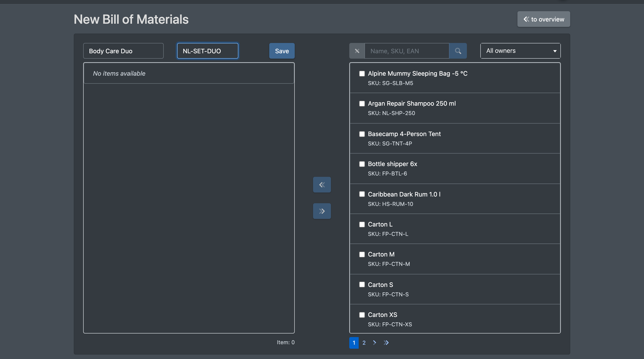Save the bill of materials

[x=282, y=51]
